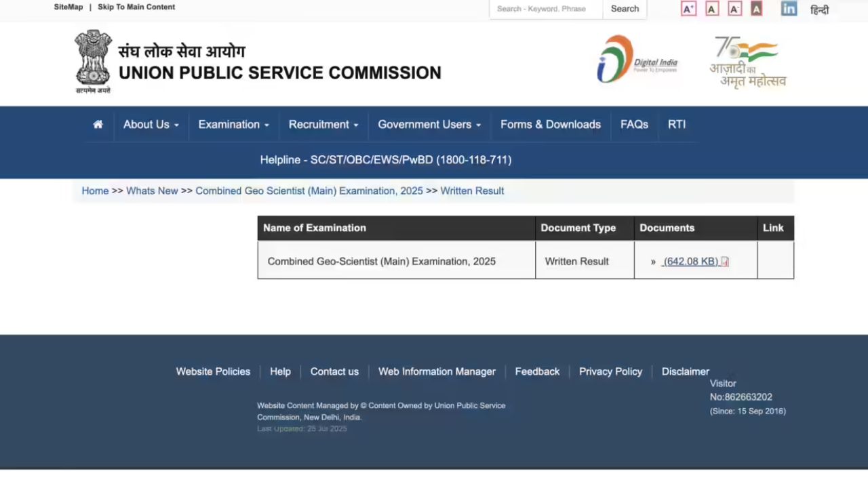Viewport: 868px width, 488px height.
Task: Switch language to Hindi
Action: pos(820,9)
